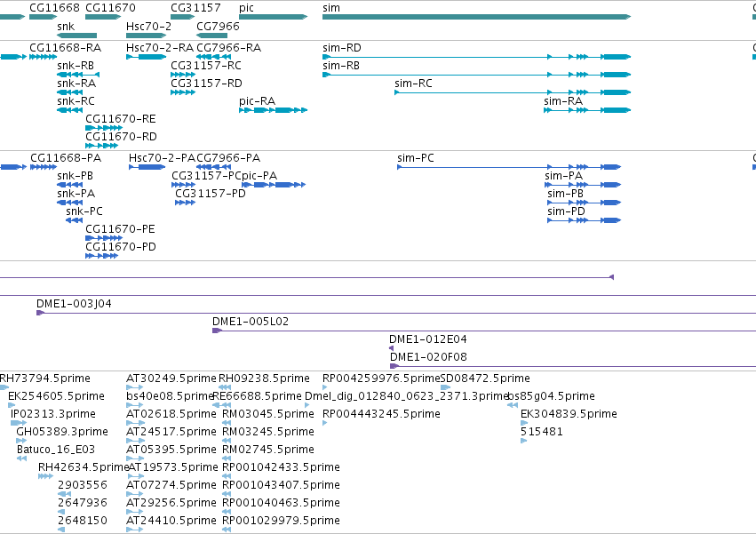Viewport: 756px width, 534px height.
Task: Select transcript Hsc70-2-RA
Action: pos(146,57)
